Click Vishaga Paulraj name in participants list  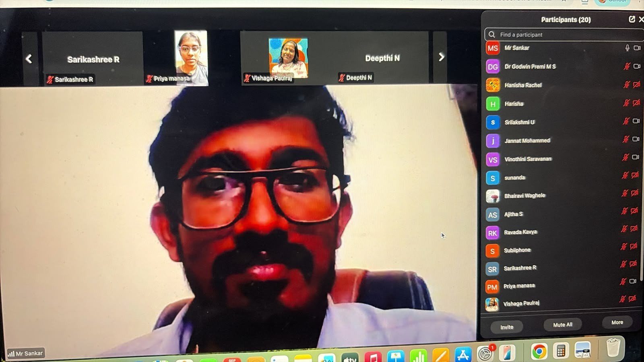click(x=521, y=303)
